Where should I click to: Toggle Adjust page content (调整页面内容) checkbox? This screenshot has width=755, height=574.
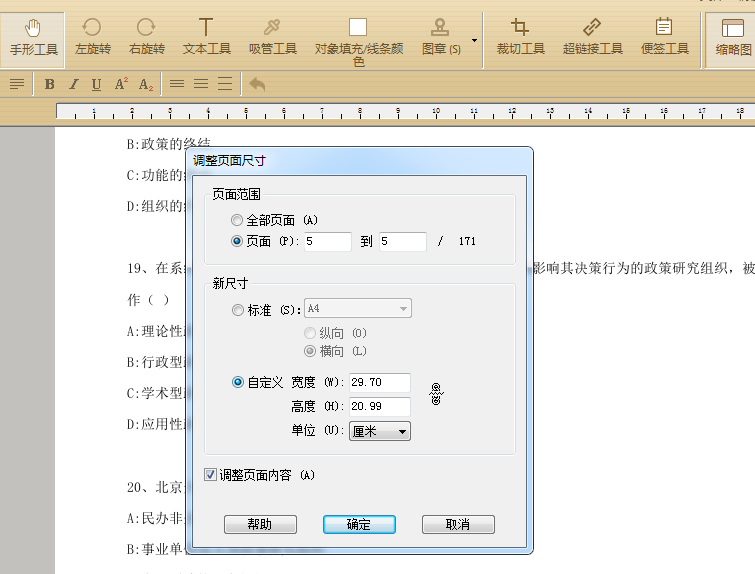click(210, 475)
